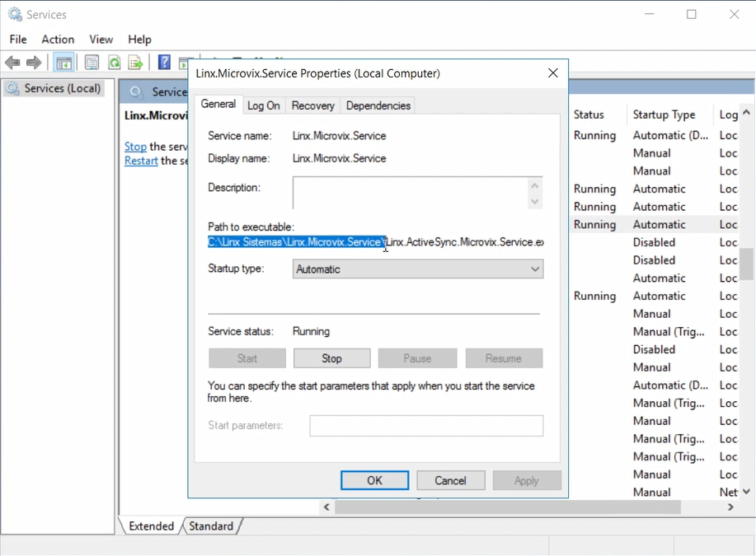
Task: Click the Export List toolbar icon
Action: click(136, 62)
